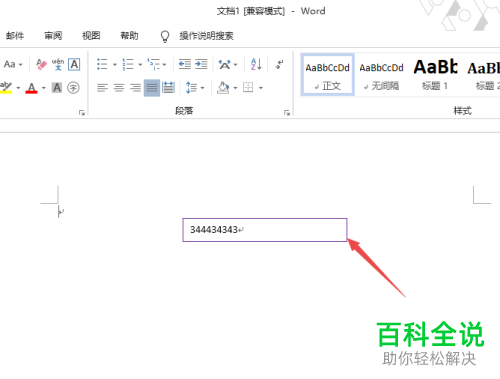
Task: Decrease paragraph indent
Action: pyautogui.click(x=185, y=64)
